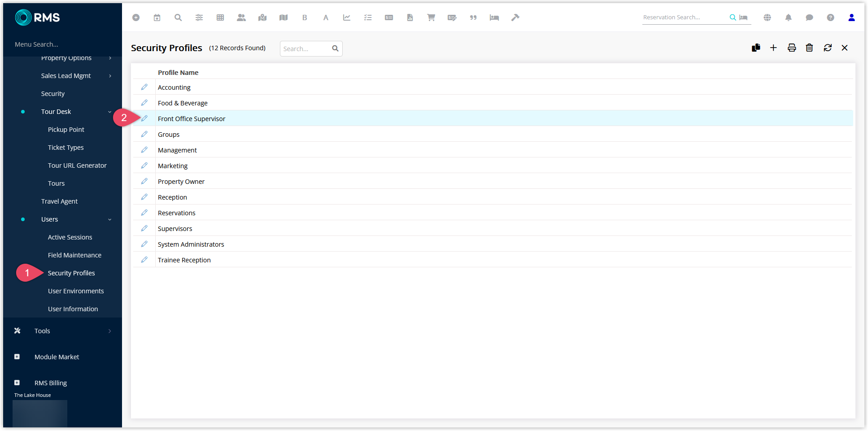Edit the Management profile pencil
The width and height of the screenshot is (868, 431).
[144, 150]
